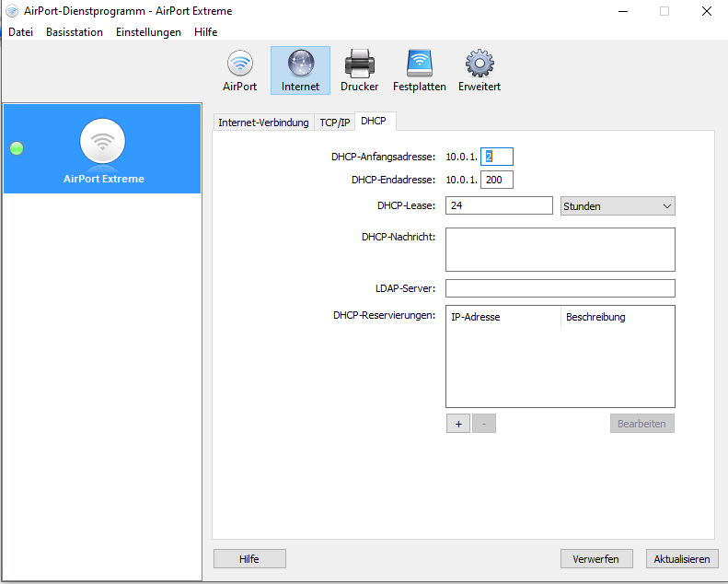Open the Basisstation menu

(x=75, y=32)
